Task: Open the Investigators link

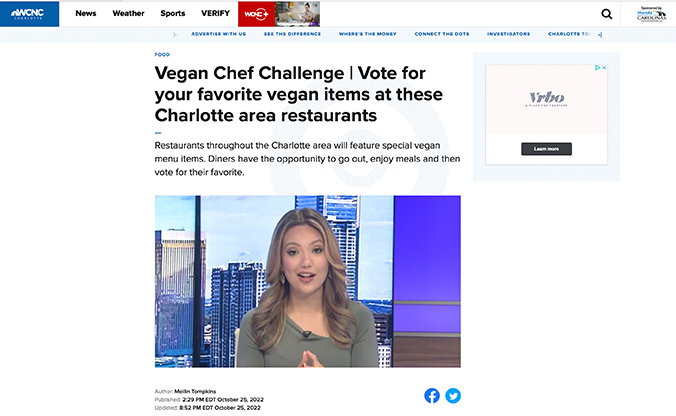Action: tap(508, 34)
